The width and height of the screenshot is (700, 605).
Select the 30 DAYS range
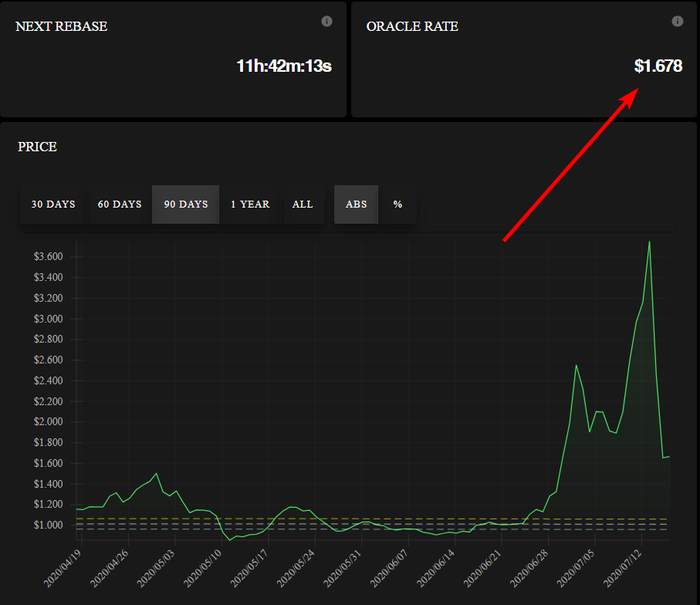pyautogui.click(x=53, y=204)
